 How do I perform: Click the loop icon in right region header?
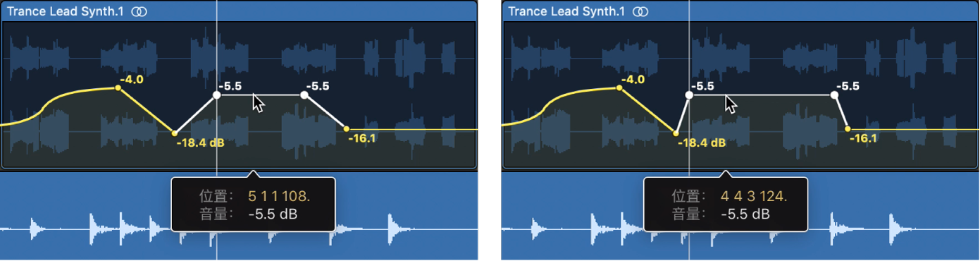(x=640, y=11)
